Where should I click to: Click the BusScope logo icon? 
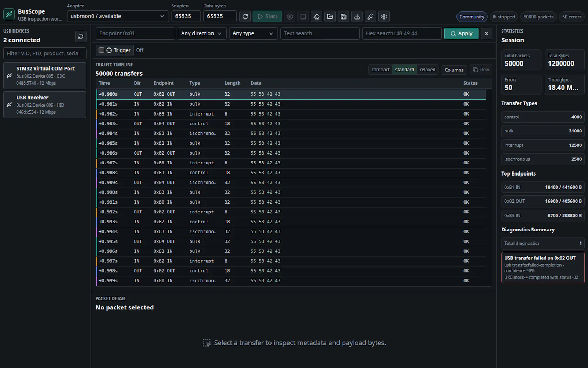pos(9,15)
